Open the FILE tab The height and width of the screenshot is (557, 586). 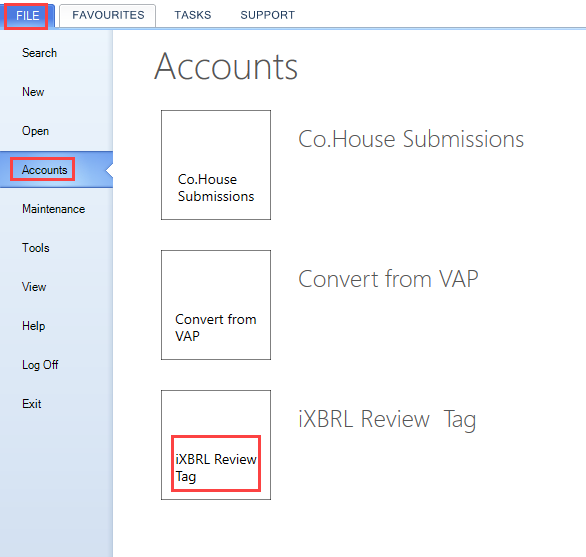tap(27, 16)
